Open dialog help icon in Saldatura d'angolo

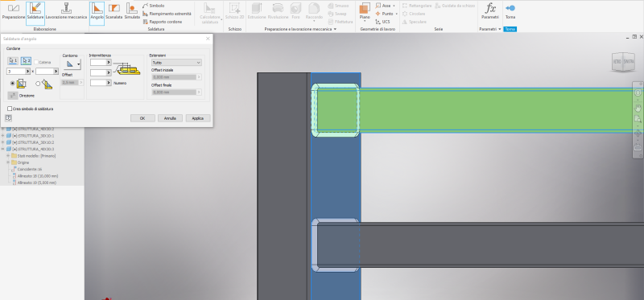8,117
